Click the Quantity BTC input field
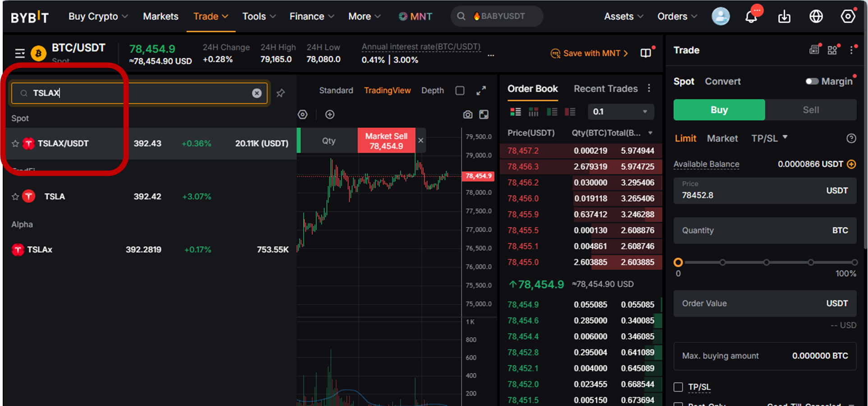The width and height of the screenshot is (868, 406). (x=765, y=230)
